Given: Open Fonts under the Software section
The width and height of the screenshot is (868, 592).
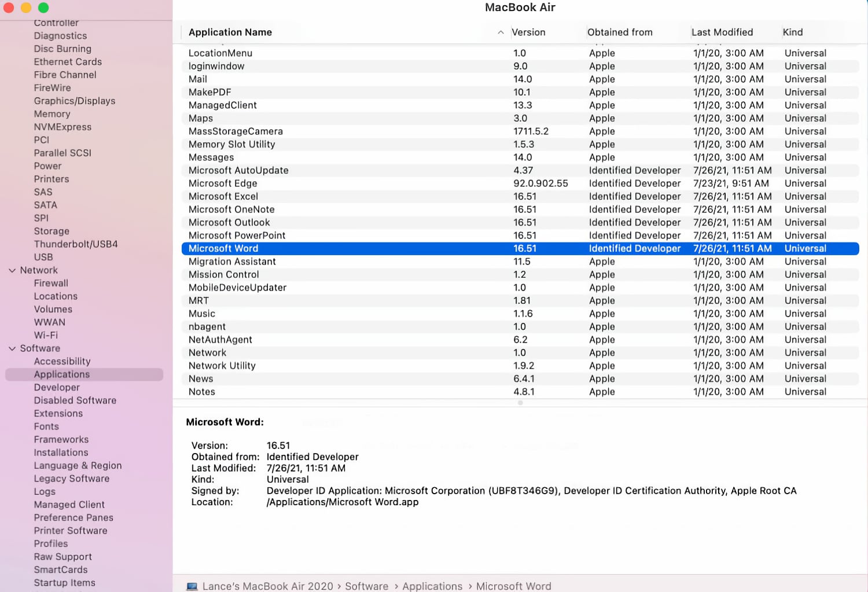Looking at the screenshot, I should click(46, 426).
